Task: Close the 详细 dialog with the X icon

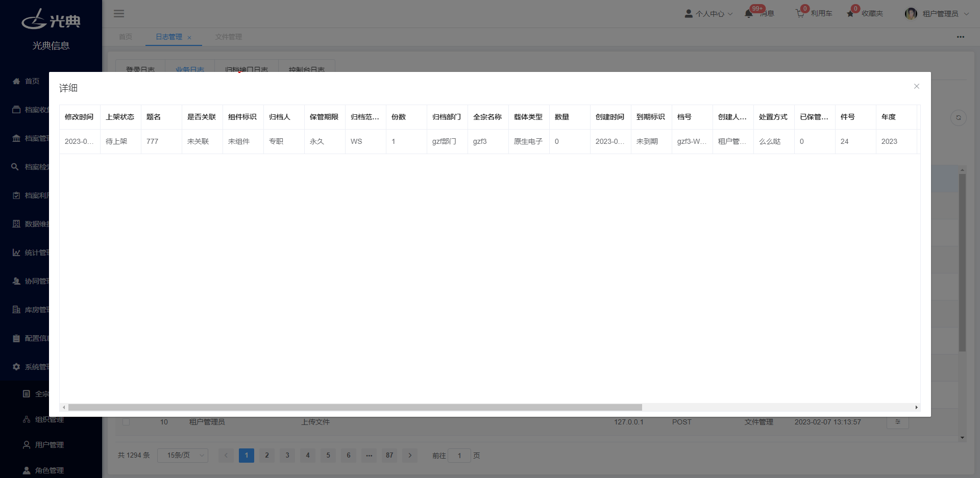Action: tap(916, 86)
